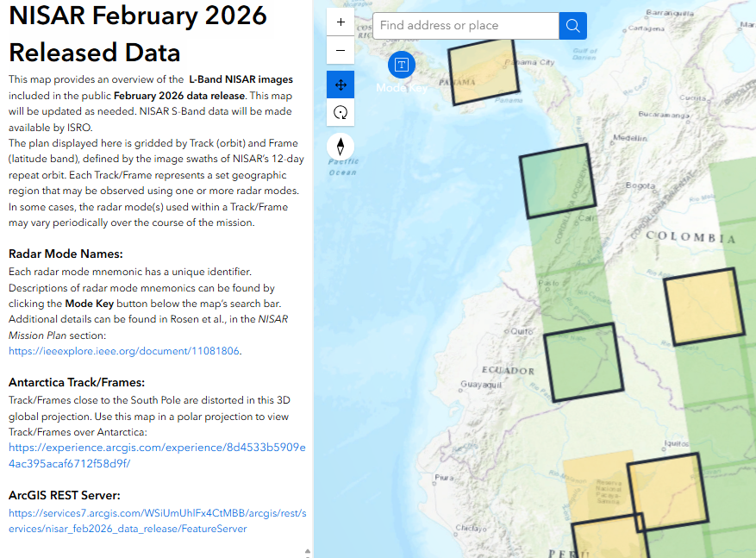Click the Panama City label on map
Screen dimensions: 756x558
[x=529, y=62]
